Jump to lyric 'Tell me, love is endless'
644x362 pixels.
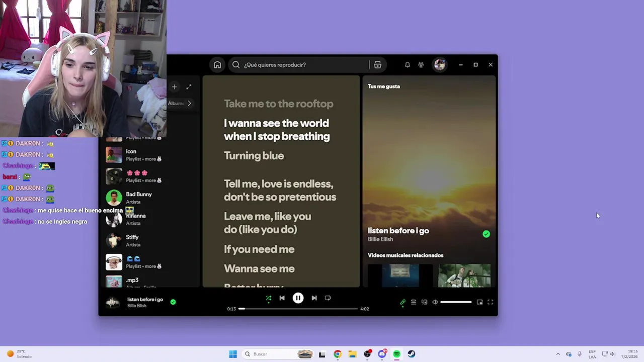(280, 190)
